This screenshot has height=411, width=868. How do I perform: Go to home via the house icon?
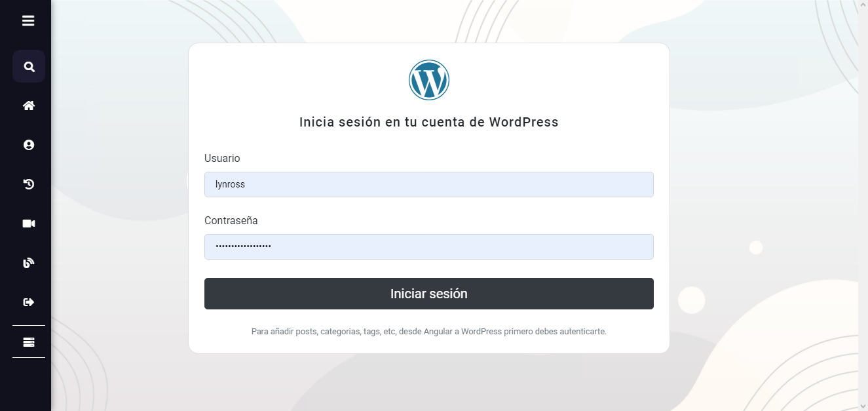point(29,106)
